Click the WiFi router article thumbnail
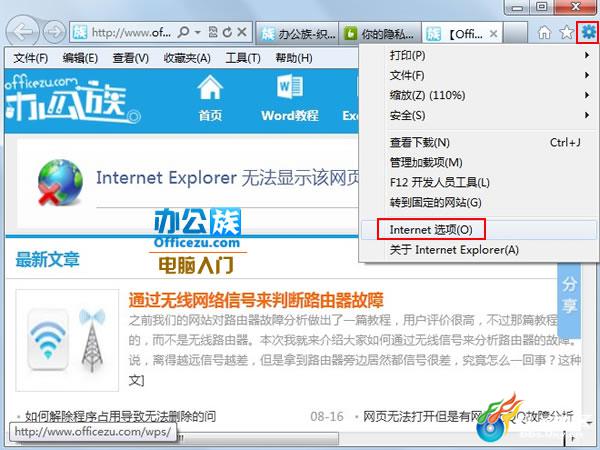This screenshot has width=600, height=450. [67, 340]
